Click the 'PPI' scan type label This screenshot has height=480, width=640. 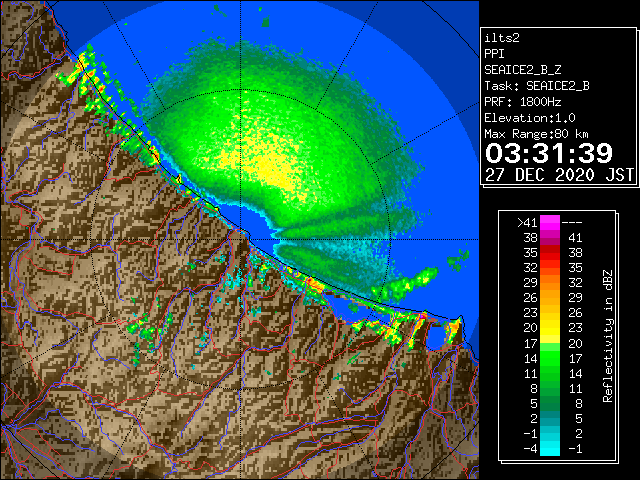pos(494,54)
